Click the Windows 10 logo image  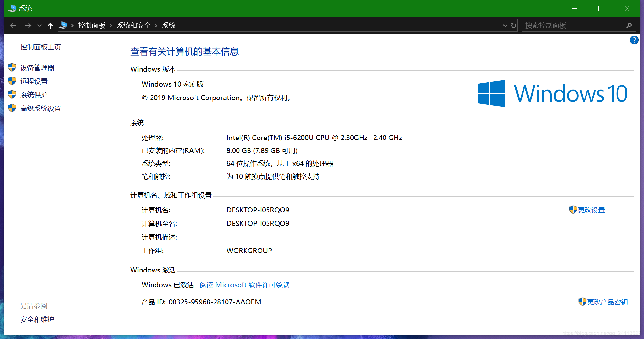tap(553, 94)
